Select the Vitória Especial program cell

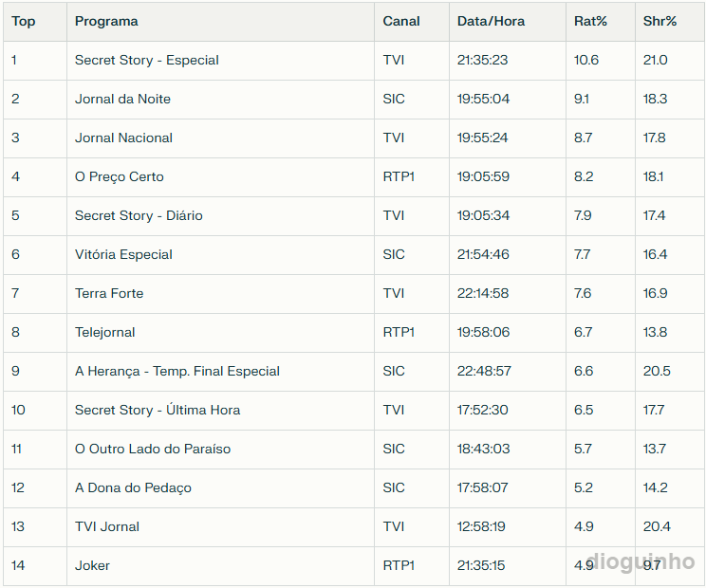tap(123, 254)
